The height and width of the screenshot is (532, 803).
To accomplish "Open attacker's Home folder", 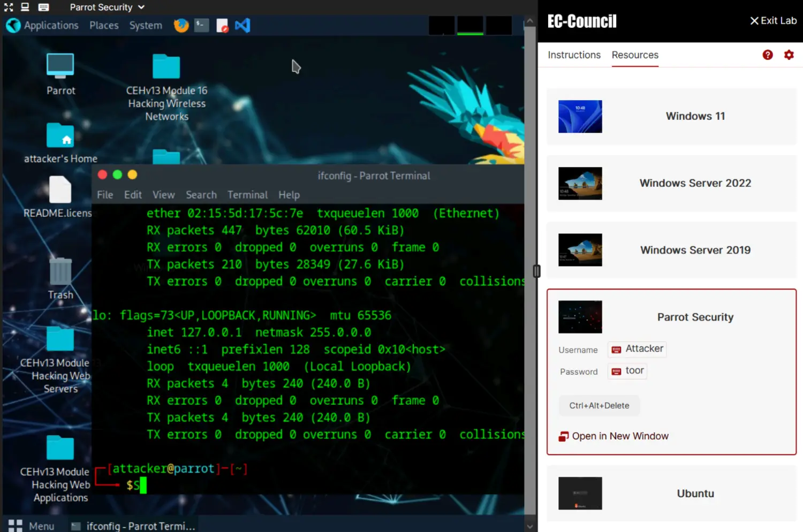I will (60, 136).
